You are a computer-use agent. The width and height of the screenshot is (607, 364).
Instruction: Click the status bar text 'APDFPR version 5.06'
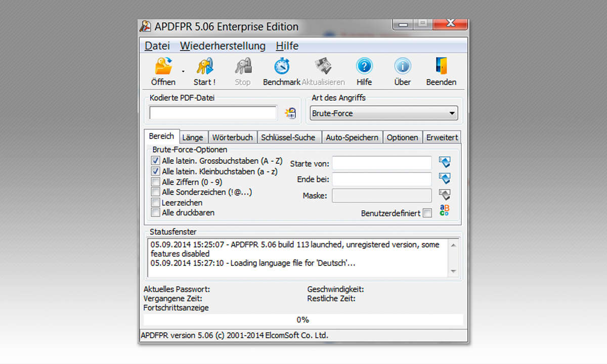tap(234, 335)
